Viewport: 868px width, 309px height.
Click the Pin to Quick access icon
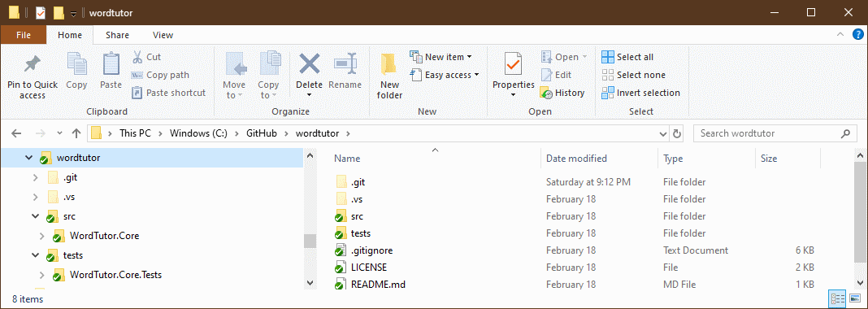click(33, 65)
